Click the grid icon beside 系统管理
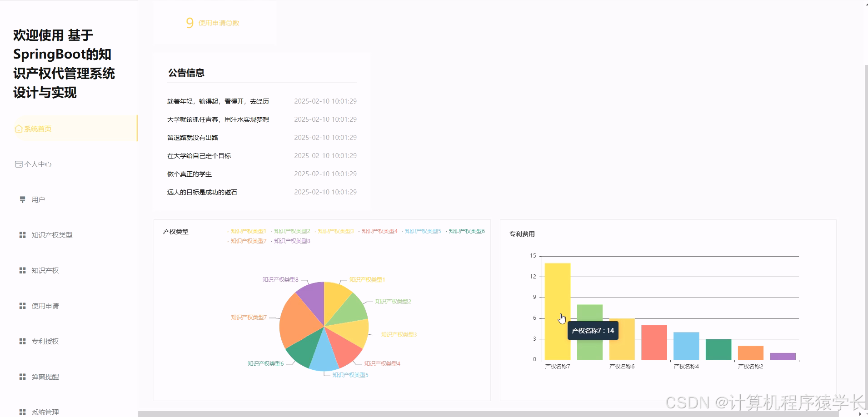 pos(22,412)
